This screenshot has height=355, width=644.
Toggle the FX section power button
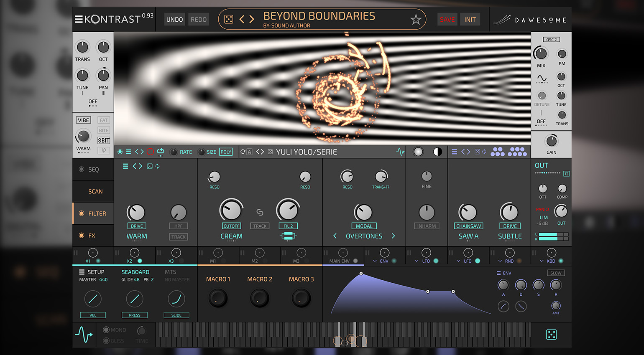82,236
